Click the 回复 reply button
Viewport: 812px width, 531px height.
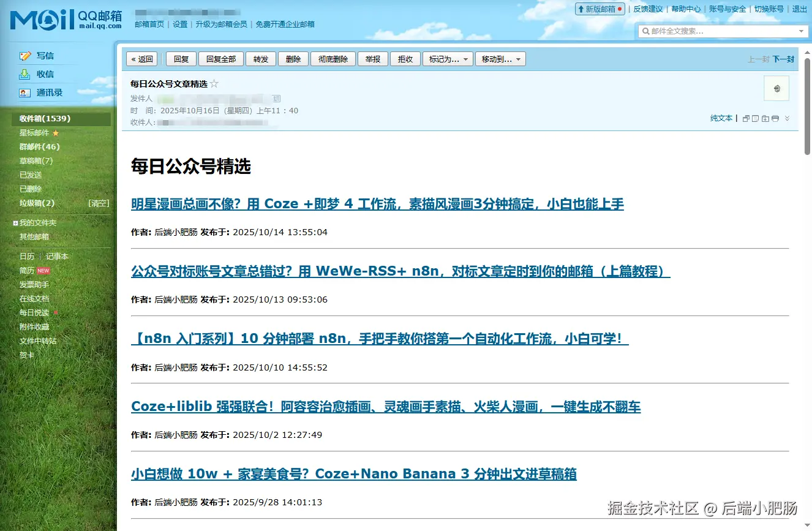point(181,59)
